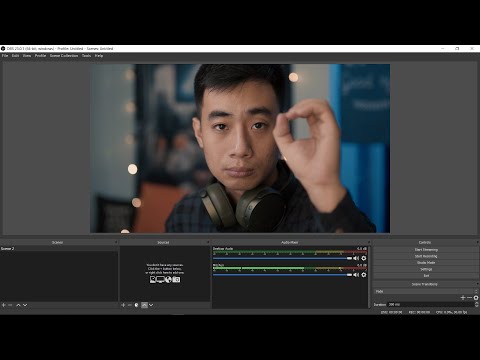Remove the selected scene with the minus icon
Viewport: 480px width, 360px height.
pyautogui.click(x=10, y=305)
